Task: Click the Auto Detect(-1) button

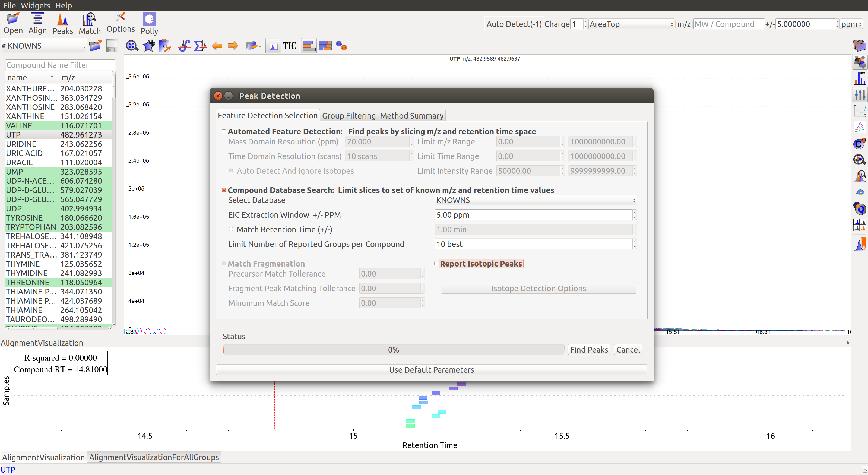Action: (514, 24)
